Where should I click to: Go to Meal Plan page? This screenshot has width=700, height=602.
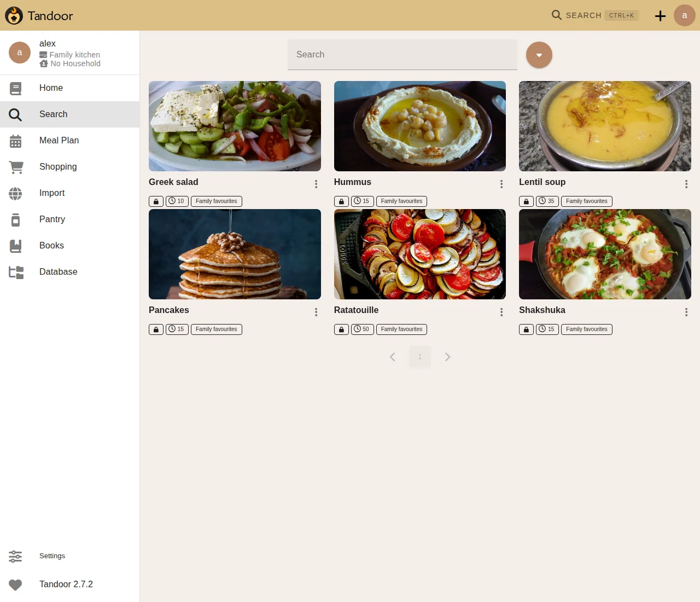[70, 141]
